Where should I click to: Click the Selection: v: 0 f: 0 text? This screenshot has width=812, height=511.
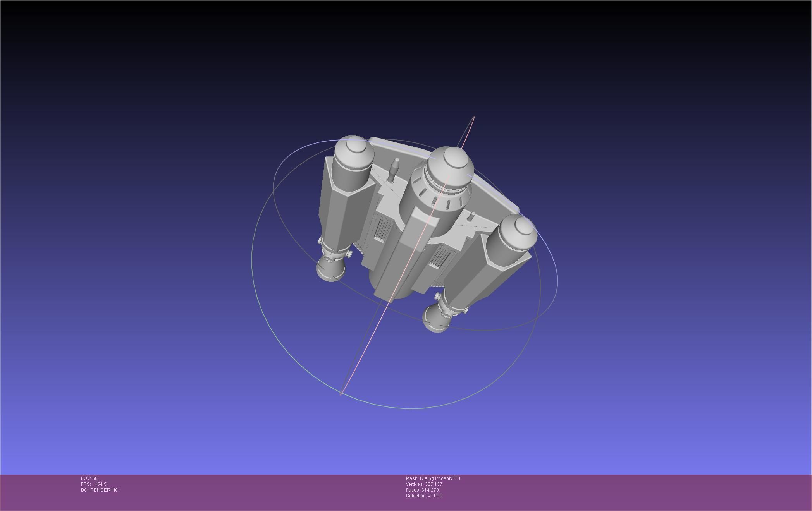click(424, 496)
